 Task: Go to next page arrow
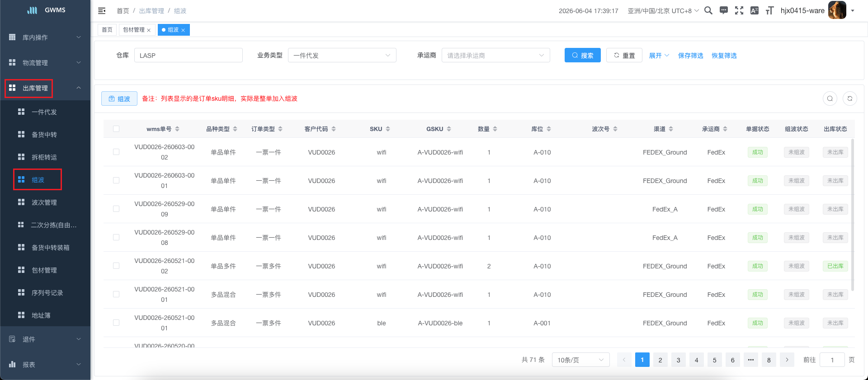(x=787, y=360)
